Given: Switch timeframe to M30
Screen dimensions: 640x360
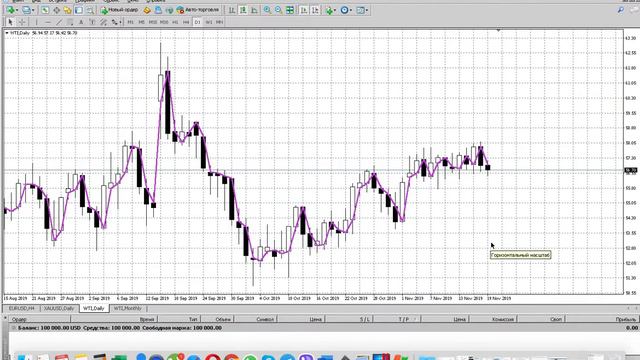Looking at the screenshot, I should point(164,22).
